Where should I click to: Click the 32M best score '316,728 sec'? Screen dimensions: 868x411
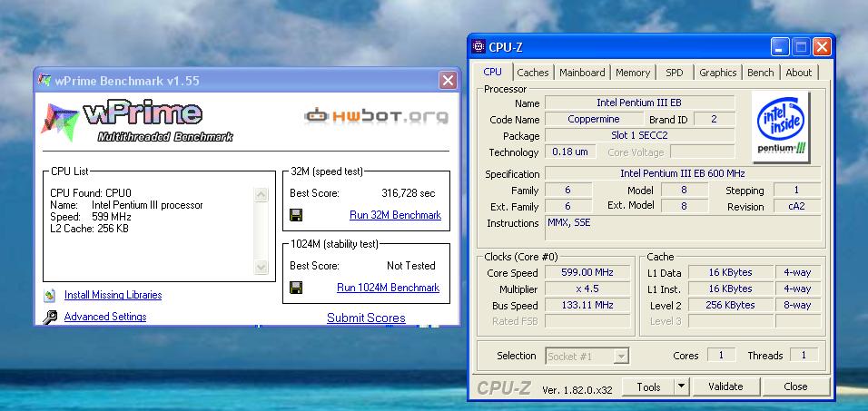(x=408, y=193)
